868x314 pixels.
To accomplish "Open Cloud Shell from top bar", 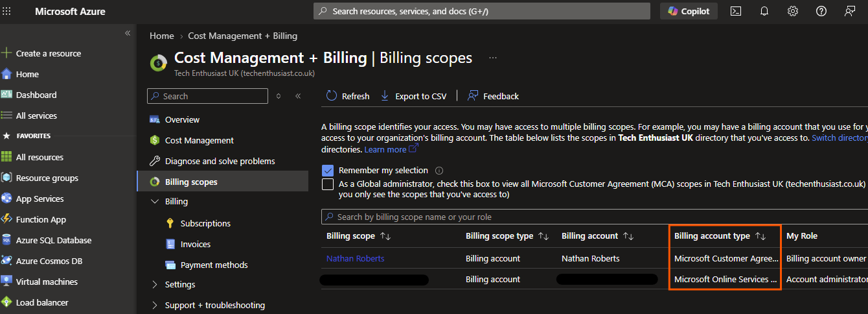I will pyautogui.click(x=736, y=11).
